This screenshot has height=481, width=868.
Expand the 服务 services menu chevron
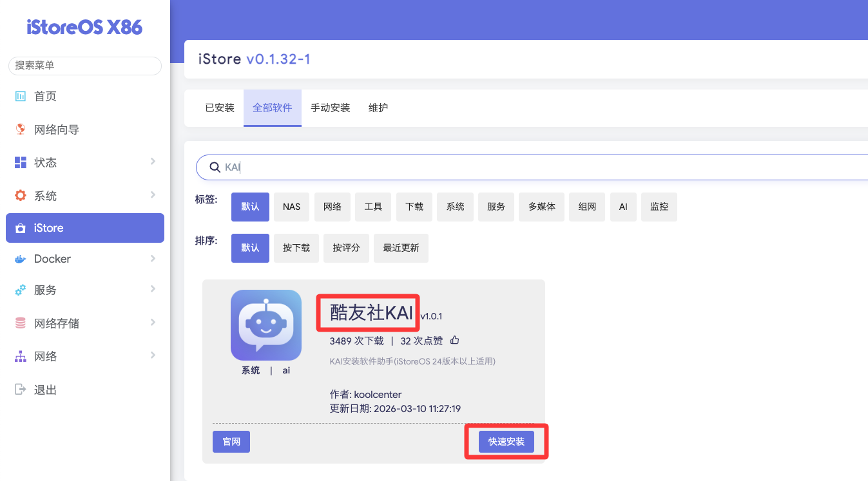tap(153, 289)
